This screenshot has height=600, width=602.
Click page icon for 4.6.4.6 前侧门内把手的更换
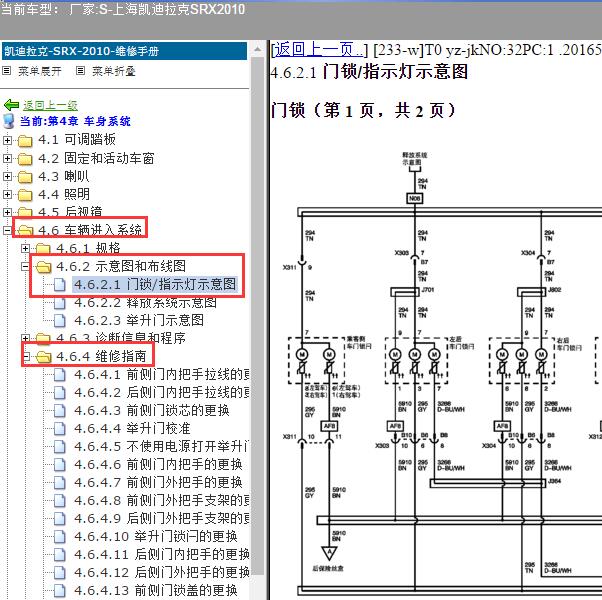60,464
